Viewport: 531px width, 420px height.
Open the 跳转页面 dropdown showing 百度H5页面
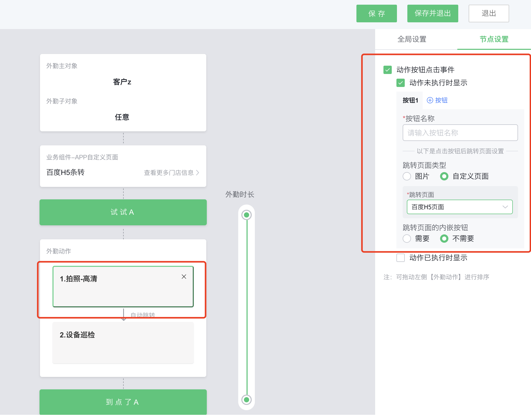pos(460,207)
